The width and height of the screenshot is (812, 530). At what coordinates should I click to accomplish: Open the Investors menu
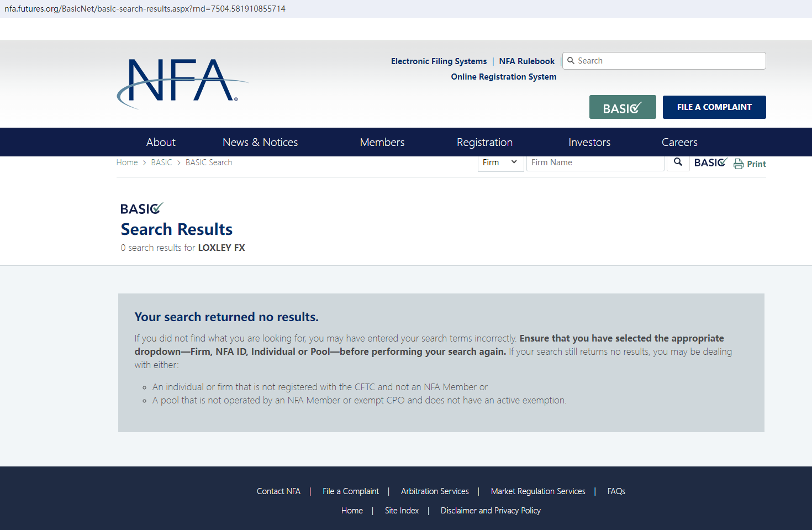point(589,142)
